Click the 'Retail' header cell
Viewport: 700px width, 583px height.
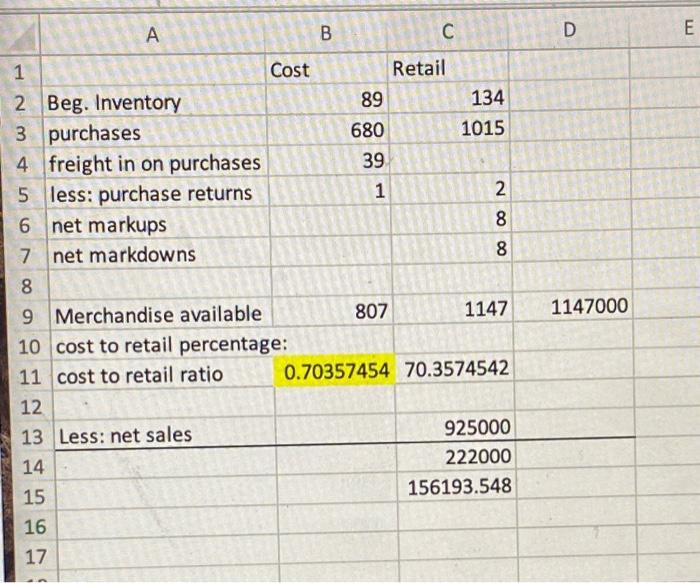(448, 68)
